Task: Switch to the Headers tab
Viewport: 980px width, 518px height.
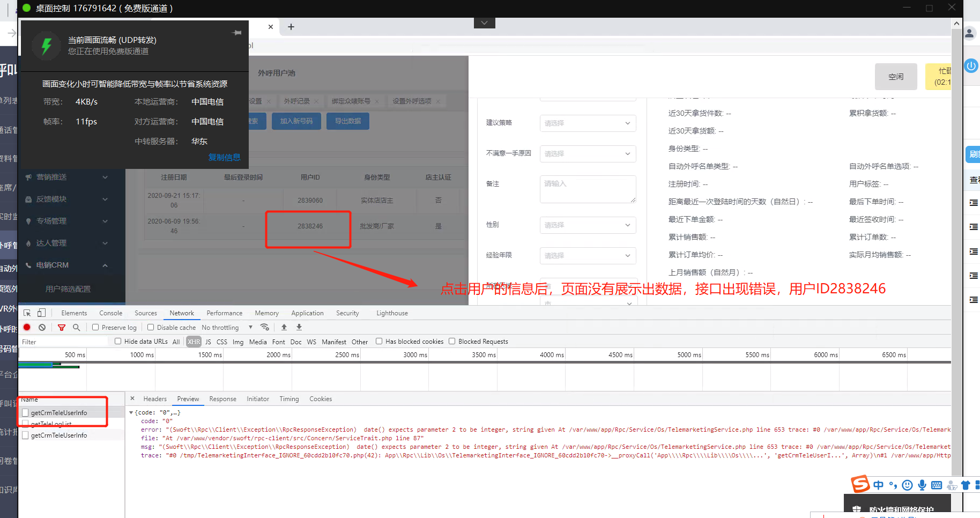Action: (x=155, y=399)
